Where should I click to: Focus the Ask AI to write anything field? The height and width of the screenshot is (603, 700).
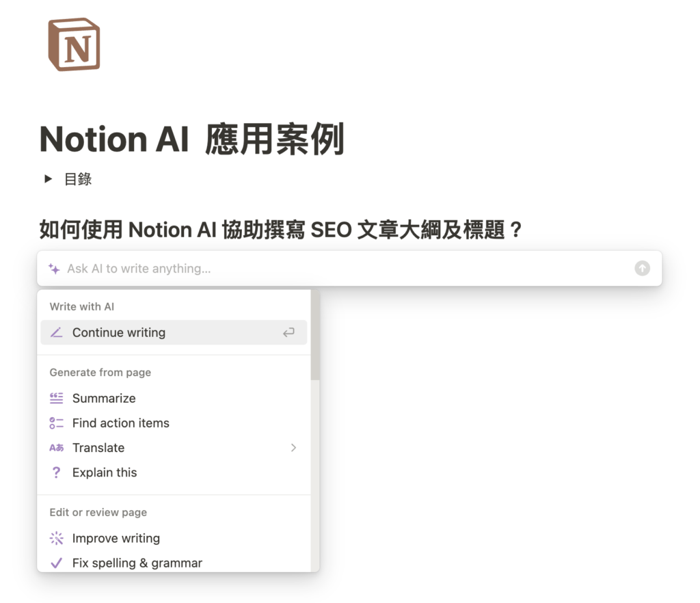point(349,268)
